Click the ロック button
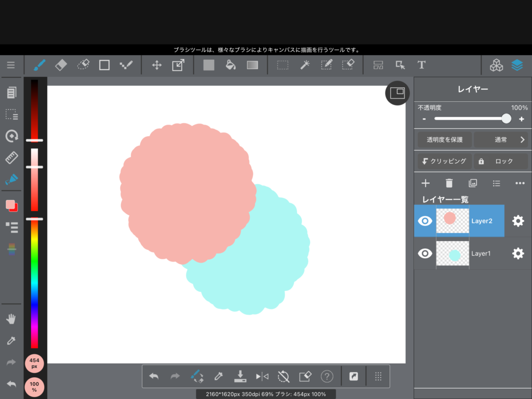Screen dimensions: 532x399 501,162
